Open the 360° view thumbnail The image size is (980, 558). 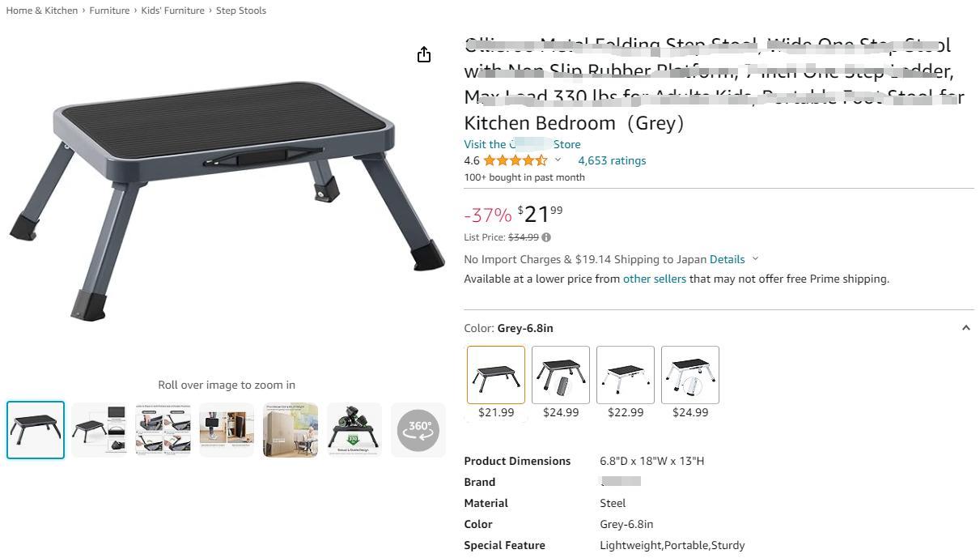pos(418,430)
